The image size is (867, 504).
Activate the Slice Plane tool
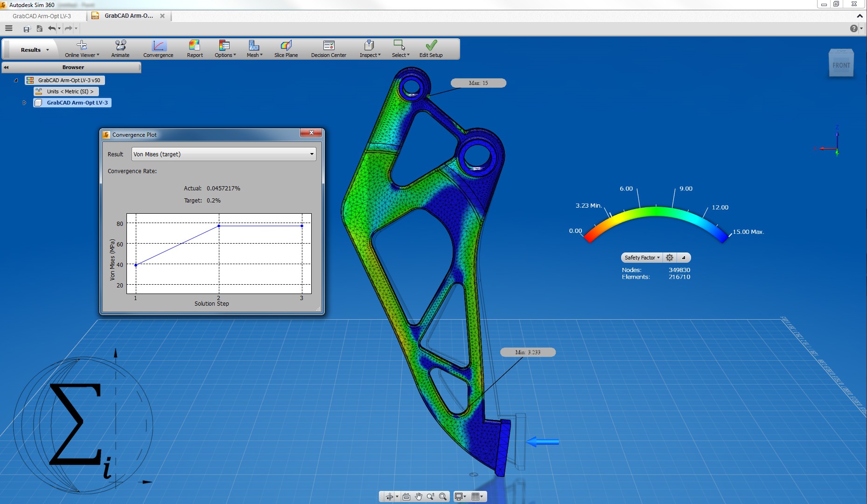coord(286,49)
